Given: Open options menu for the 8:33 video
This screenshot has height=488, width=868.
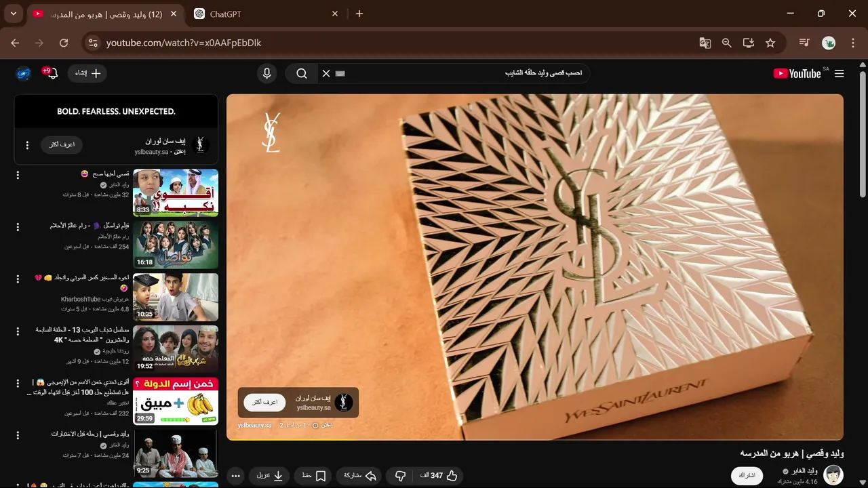Looking at the screenshot, I should point(18,176).
